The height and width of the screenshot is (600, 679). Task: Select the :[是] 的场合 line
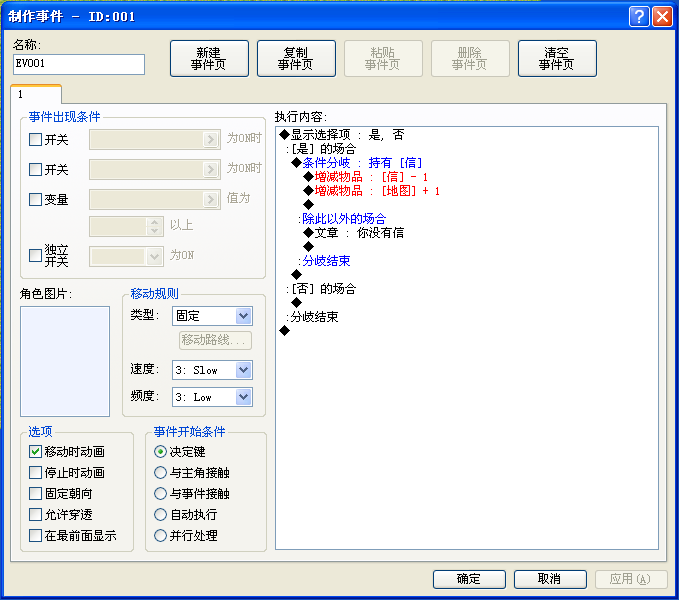321,149
